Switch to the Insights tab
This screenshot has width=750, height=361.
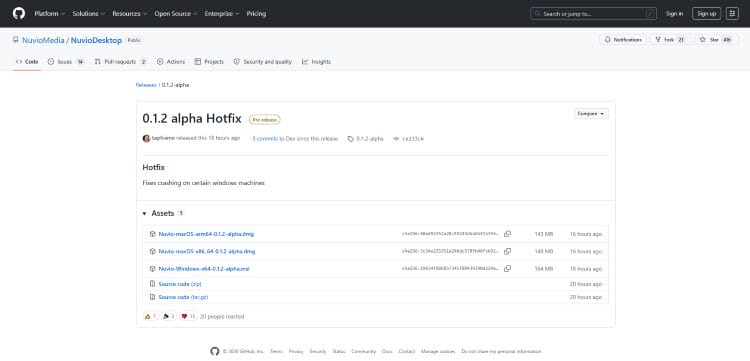(x=316, y=62)
